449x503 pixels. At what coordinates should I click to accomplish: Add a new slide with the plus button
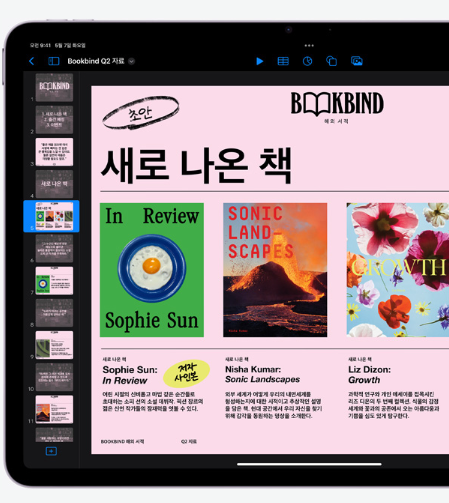[51, 451]
